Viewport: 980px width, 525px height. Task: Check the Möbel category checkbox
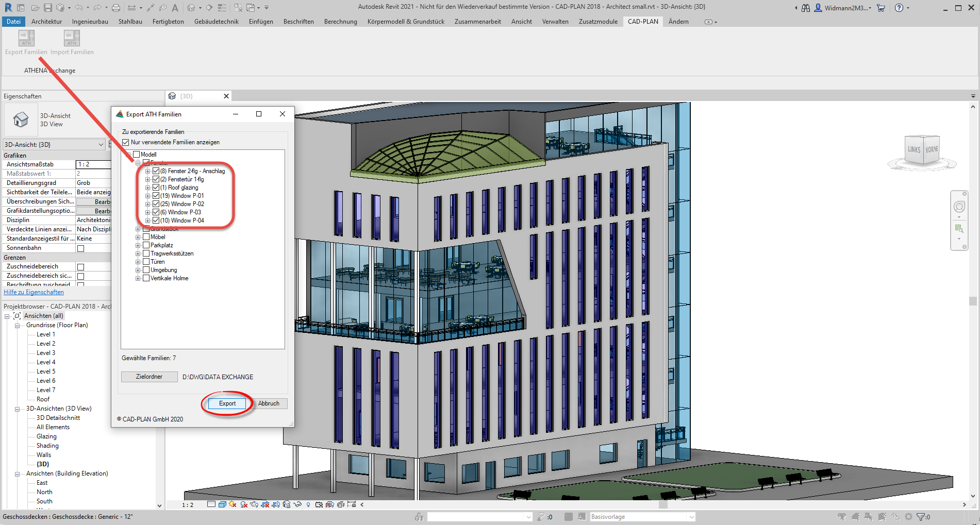click(x=146, y=237)
